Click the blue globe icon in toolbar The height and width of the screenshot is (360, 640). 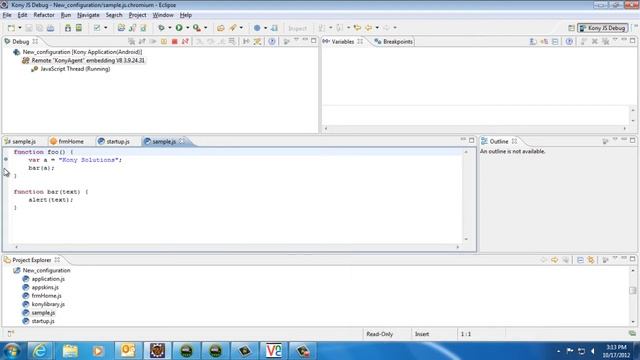click(257, 28)
